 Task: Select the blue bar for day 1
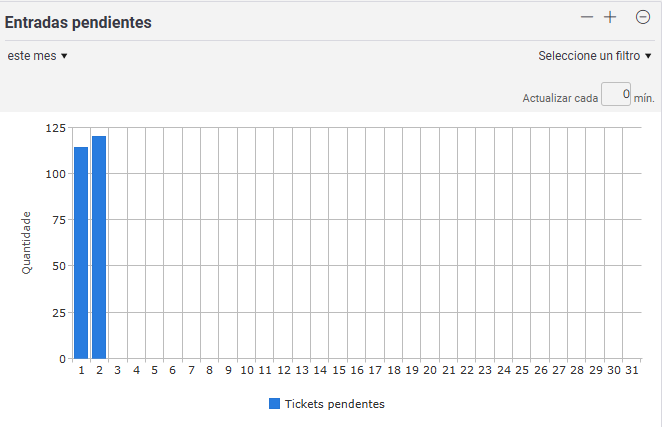coord(81,253)
